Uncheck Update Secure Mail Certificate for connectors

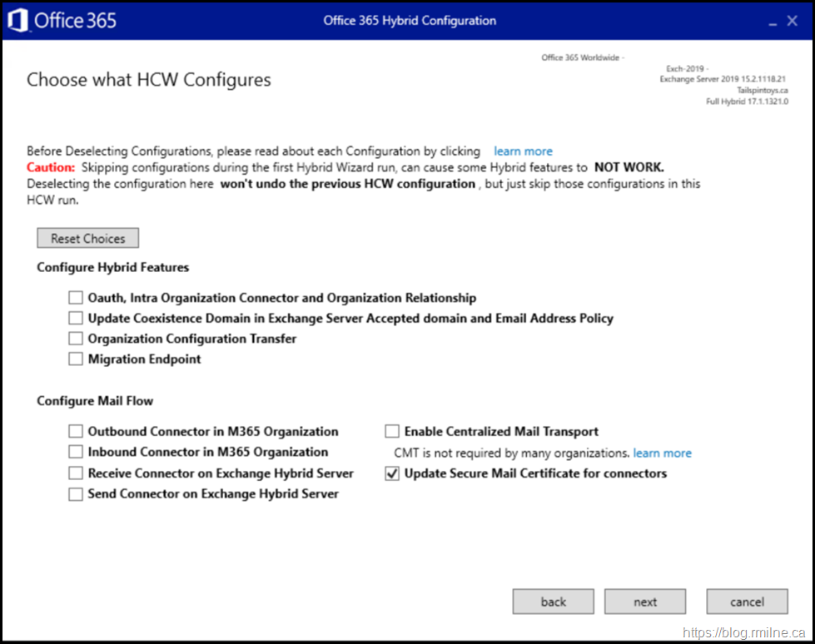point(392,473)
